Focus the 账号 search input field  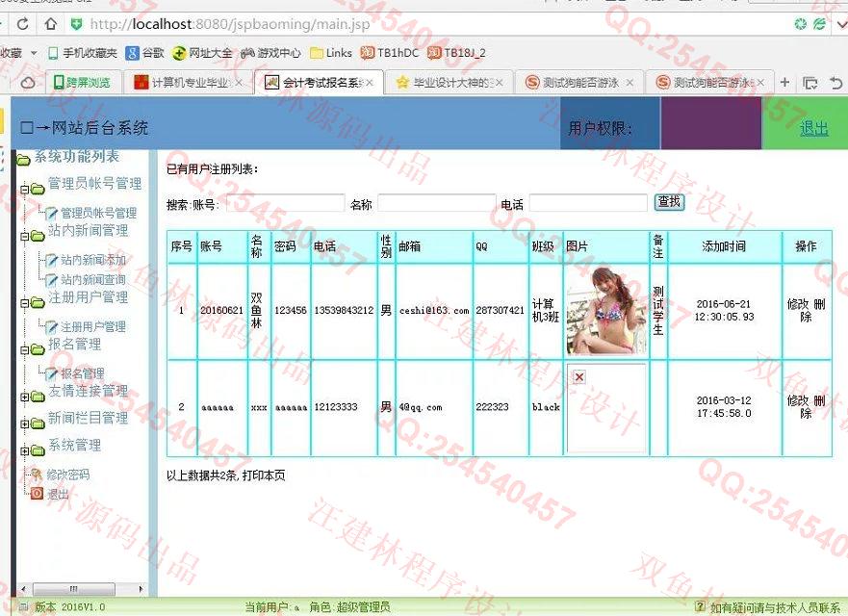(x=285, y=203)
